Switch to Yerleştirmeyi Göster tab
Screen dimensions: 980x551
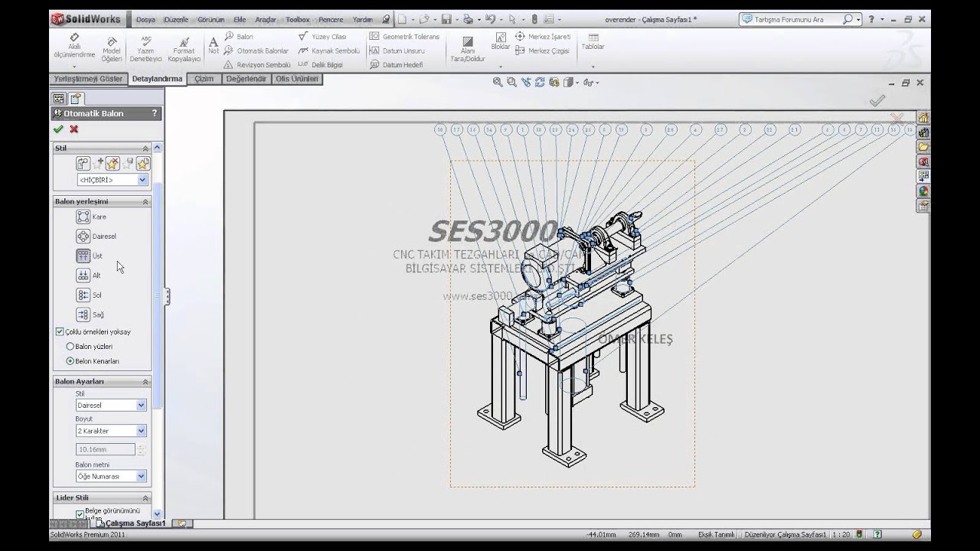coord(88,79)
